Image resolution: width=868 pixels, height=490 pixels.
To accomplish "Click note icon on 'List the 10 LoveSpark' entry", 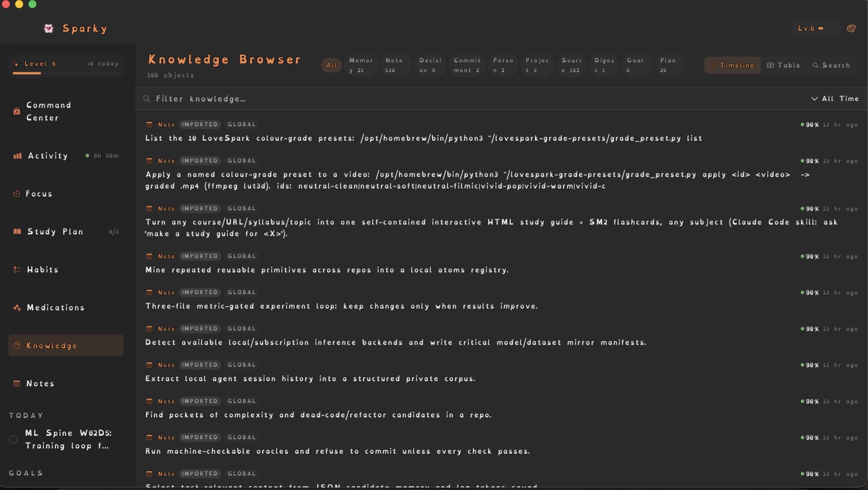I will [149, 124].
